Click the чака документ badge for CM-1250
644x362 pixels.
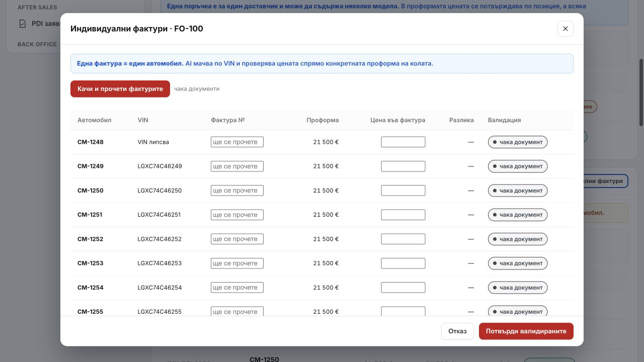click(518, 191)
